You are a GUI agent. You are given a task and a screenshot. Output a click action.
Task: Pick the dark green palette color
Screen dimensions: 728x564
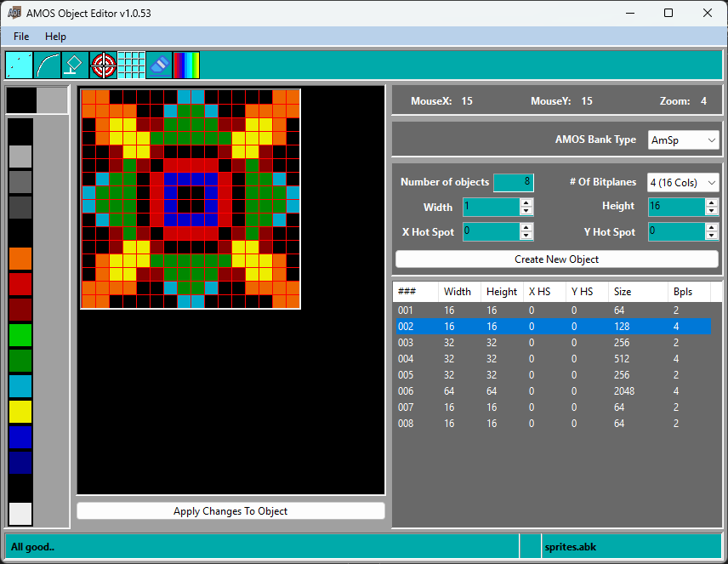(20, 361)
